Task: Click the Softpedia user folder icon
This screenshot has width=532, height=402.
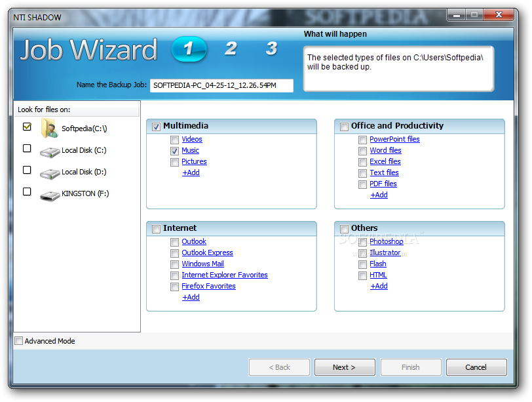Action: point(50,128)
